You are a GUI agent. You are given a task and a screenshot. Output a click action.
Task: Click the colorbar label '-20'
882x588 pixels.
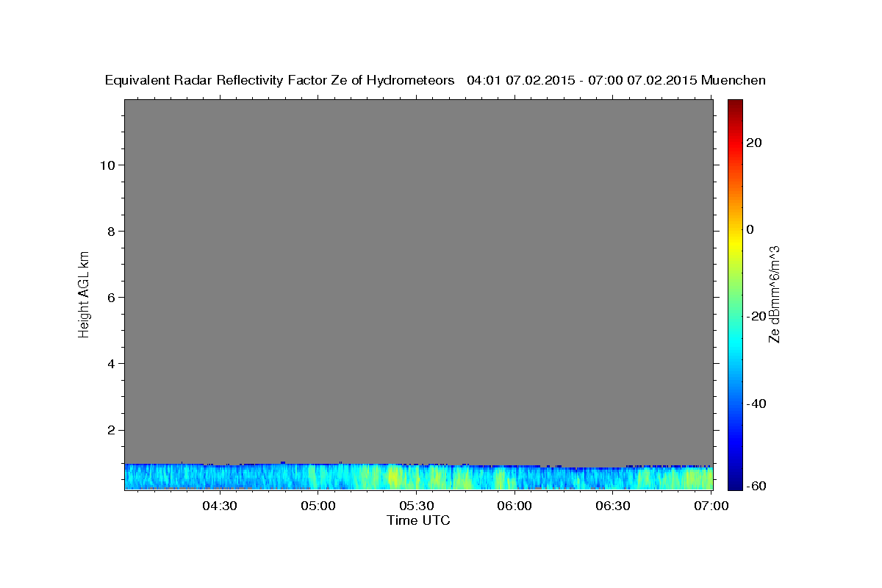756,316
